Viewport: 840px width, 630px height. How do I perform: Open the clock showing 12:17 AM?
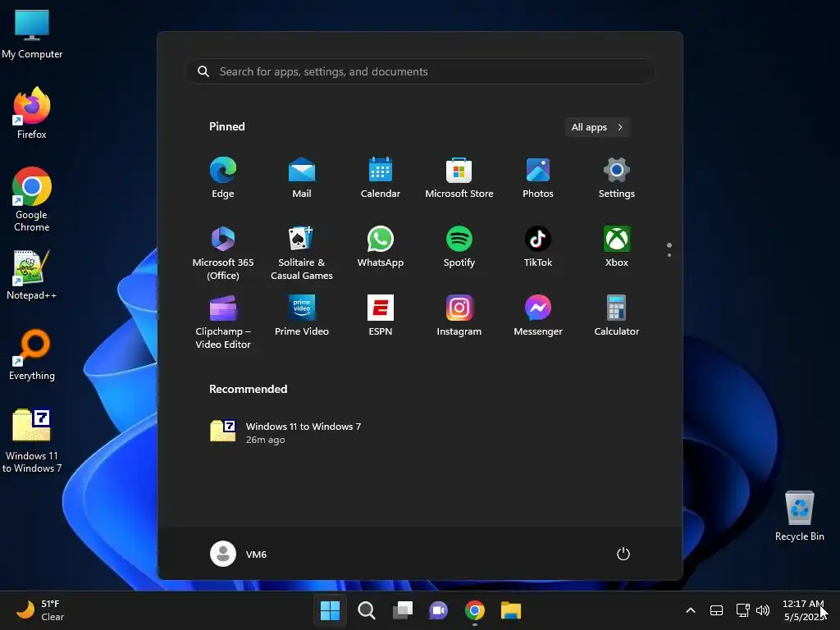point(803,610)
